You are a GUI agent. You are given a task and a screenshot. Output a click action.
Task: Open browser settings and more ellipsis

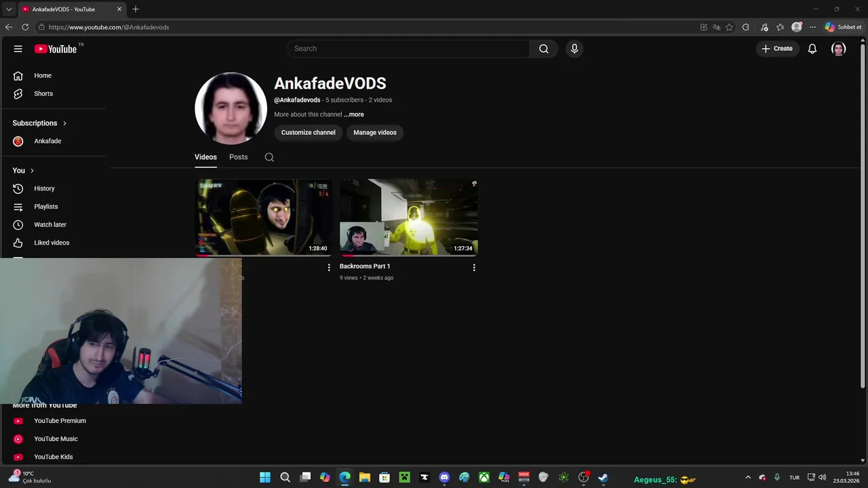(x=812, y=27)
